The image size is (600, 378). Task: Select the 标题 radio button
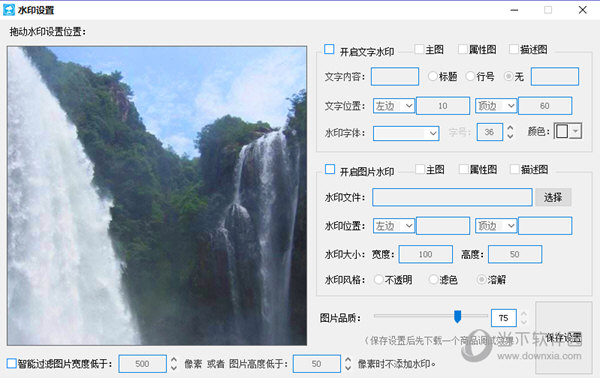pos(432,77)
